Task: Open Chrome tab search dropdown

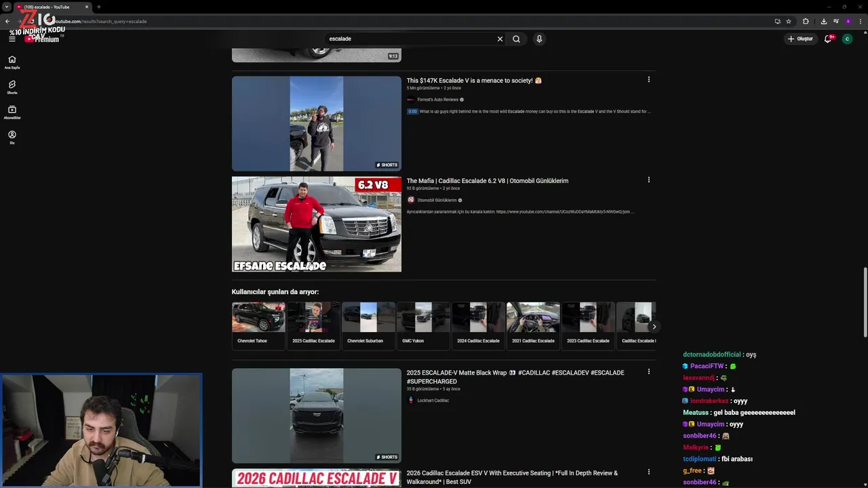Action: pos(6,7)
